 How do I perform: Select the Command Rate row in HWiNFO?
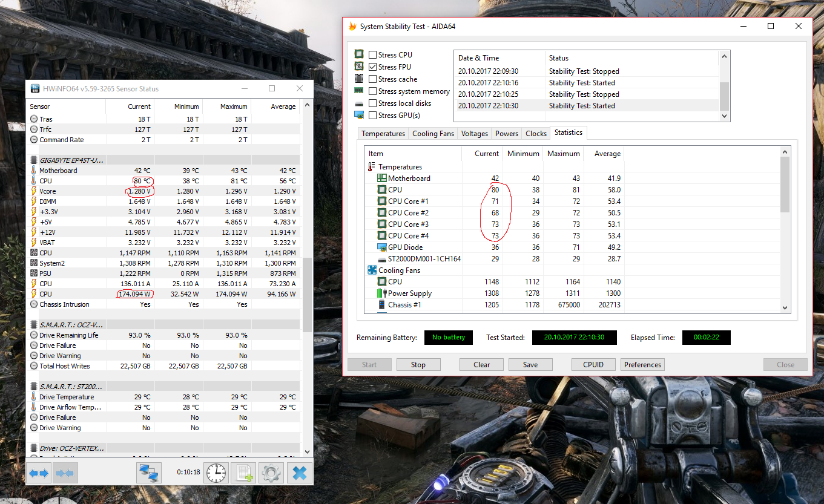(165, 140)
